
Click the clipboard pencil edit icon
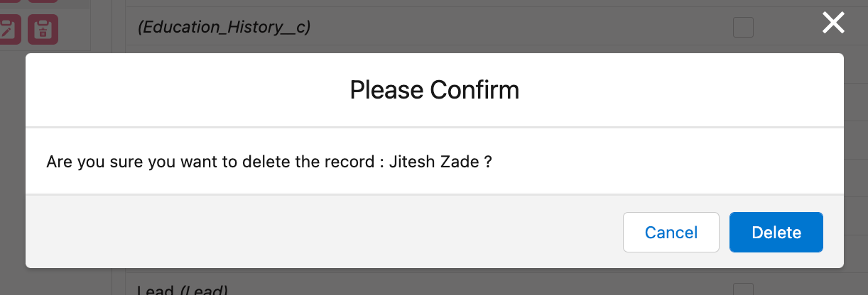click(7, 30)
